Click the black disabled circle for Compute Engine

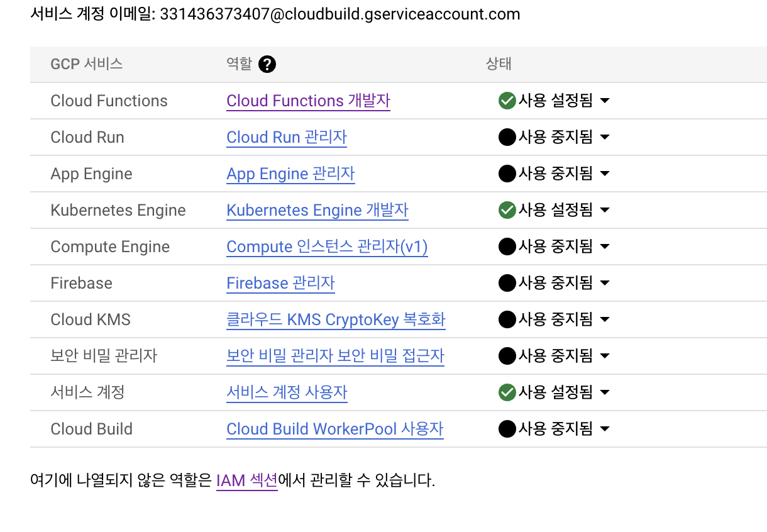(507, 247)
